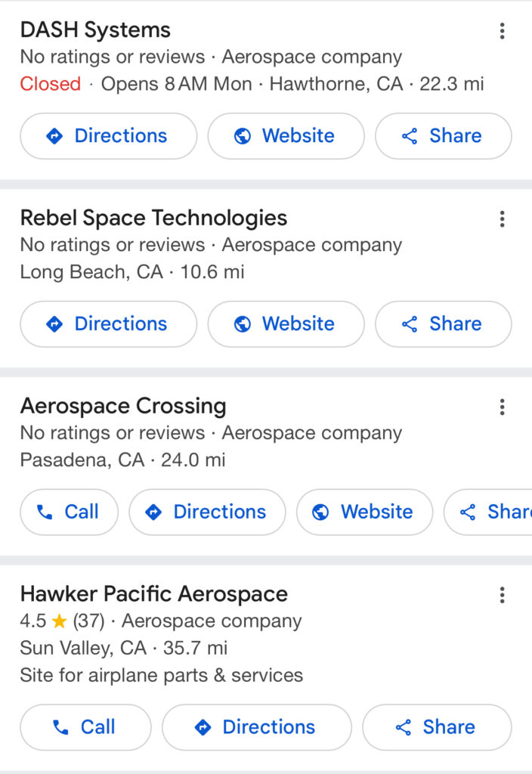This screenshot has width=532, height=774.
Task: Get directions to DASH Systems
Action: tap(109, 136)
